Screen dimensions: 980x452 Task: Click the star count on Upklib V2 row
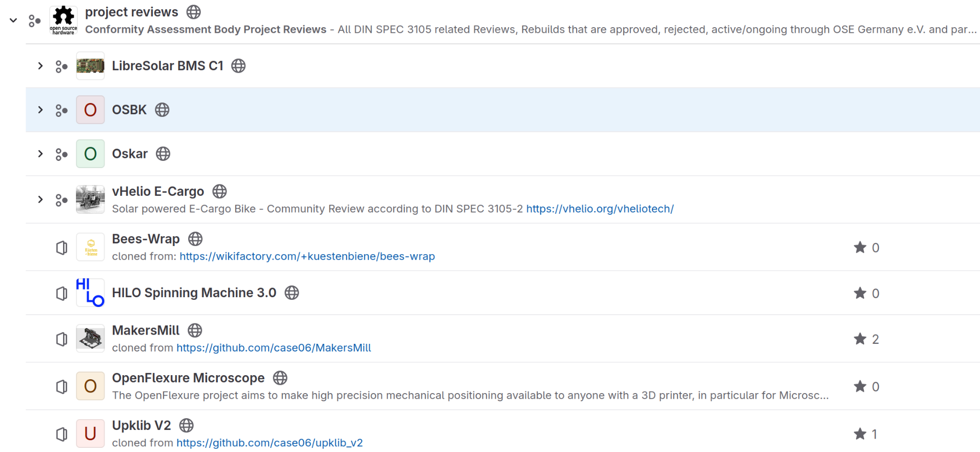coord(866,434)
